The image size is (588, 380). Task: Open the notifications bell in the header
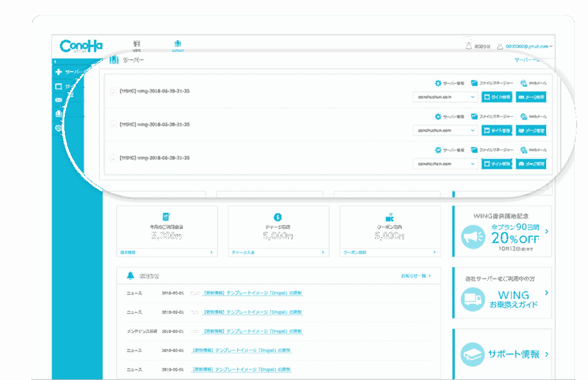click(469, 46)
